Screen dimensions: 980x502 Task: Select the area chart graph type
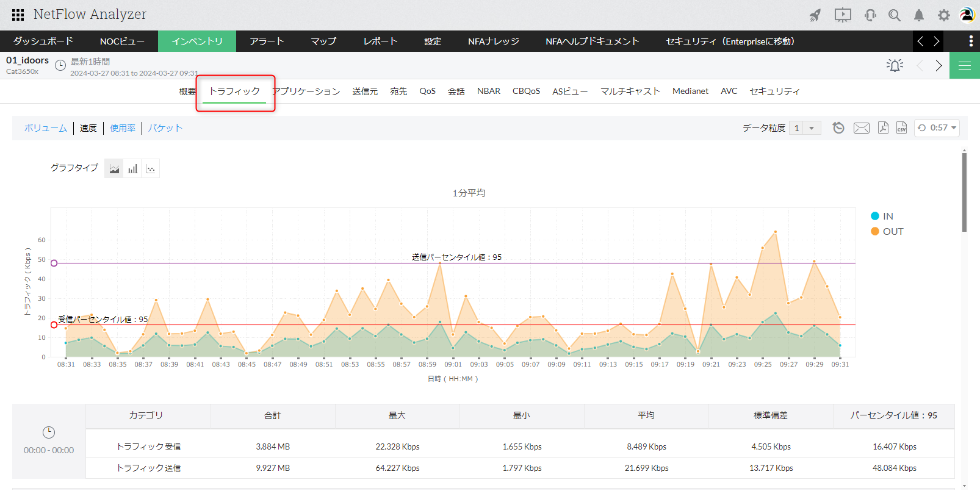click(114, 169)
